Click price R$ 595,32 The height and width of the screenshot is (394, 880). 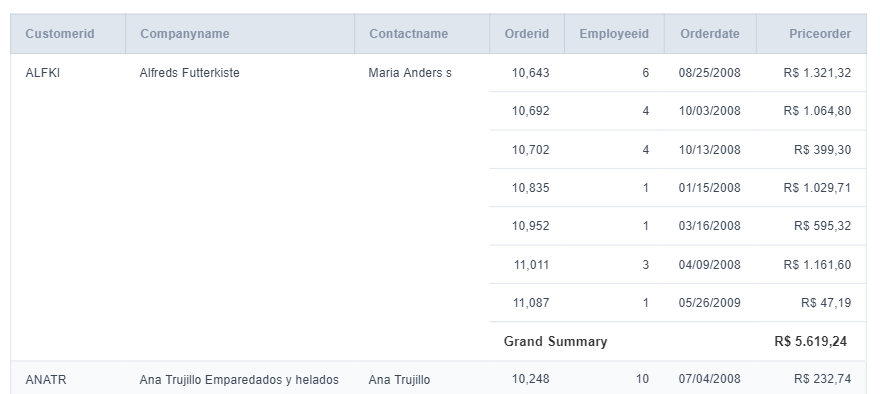point(822,226)
